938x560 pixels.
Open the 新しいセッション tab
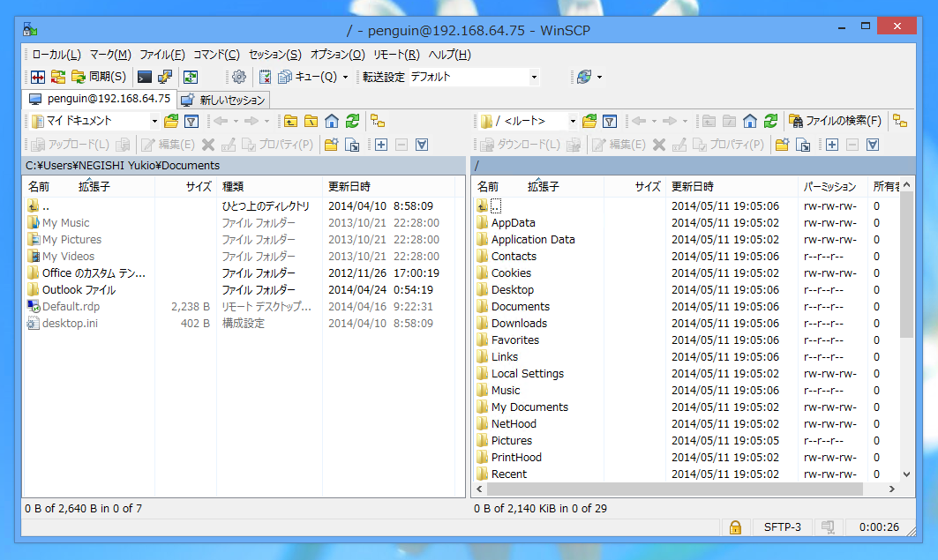pyautogui.click(x=223, y=100)
